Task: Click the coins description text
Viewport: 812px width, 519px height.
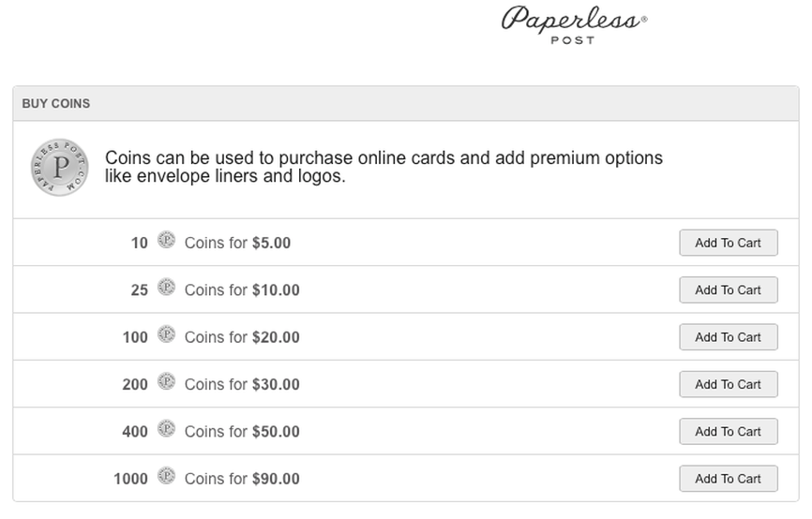Action: point(383,167)
